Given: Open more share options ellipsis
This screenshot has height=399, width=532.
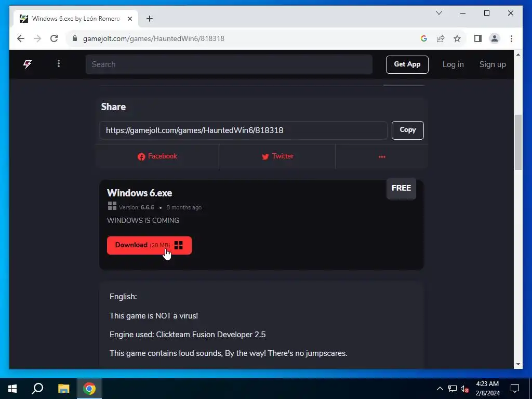Looking at the screenshot, I should click(x=382, y=156).
